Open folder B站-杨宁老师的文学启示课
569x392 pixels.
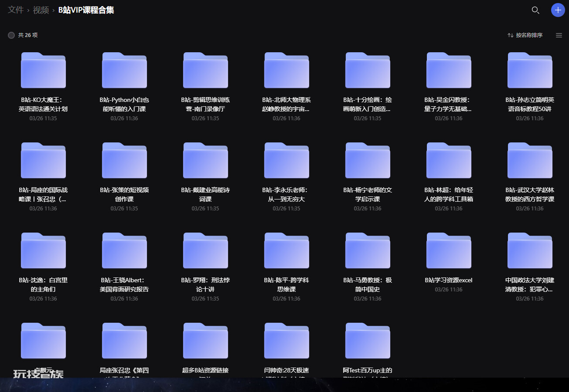[x=368, y=160]
